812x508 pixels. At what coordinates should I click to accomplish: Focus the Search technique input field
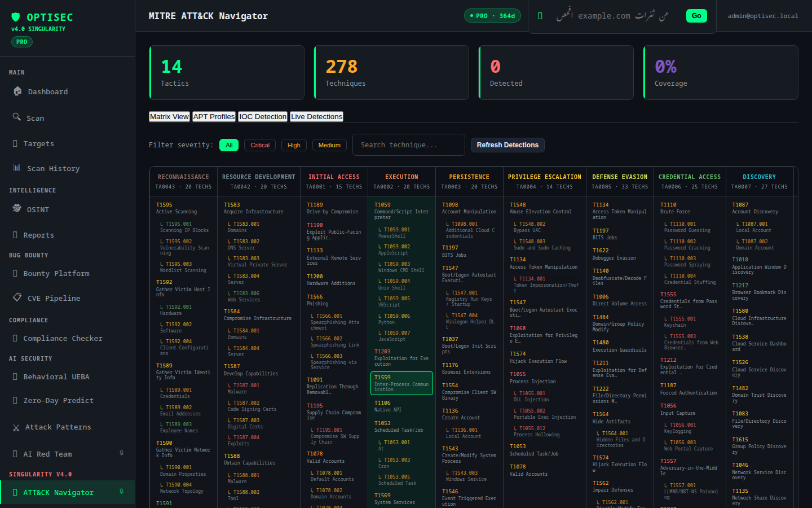tap(409, 145)
